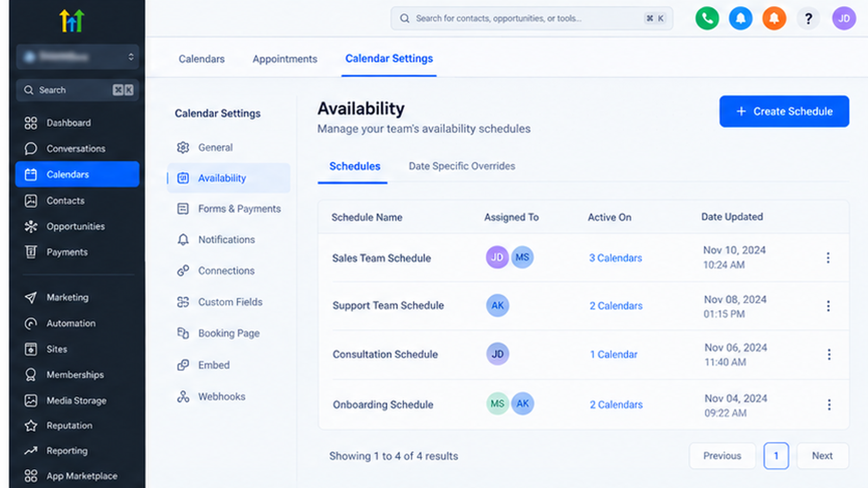
Task: Open the more options menu for Onboarding Schedule
Action: [829, 404]
